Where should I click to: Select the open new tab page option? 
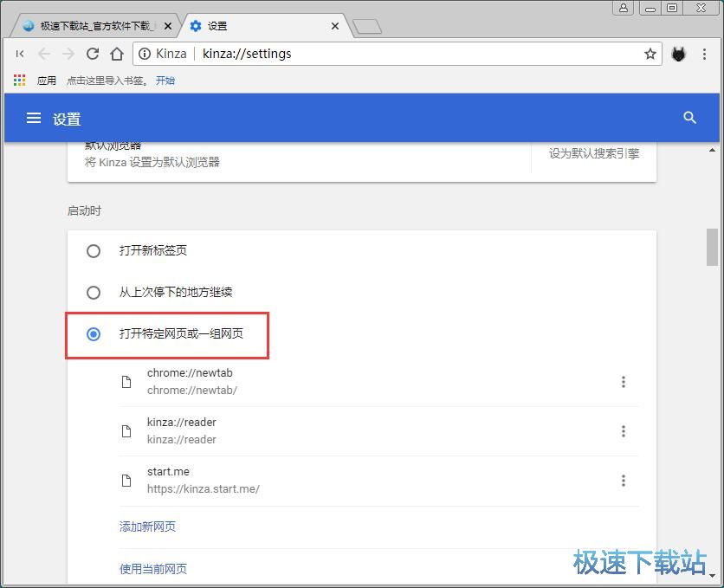[94, 251]
